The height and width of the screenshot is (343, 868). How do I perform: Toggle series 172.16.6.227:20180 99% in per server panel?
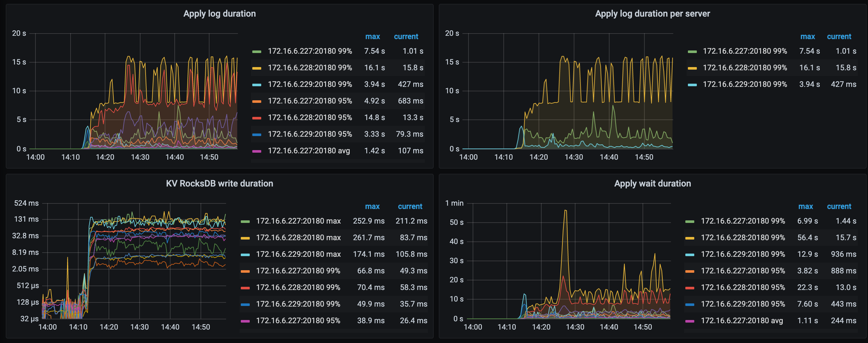point(745,51)
